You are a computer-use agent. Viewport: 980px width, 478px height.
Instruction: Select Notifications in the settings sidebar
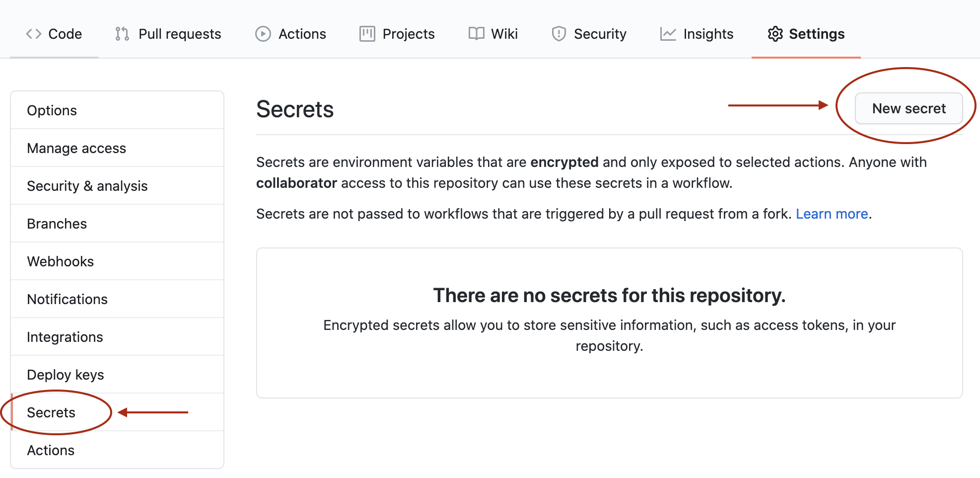(x=67, y=299)
